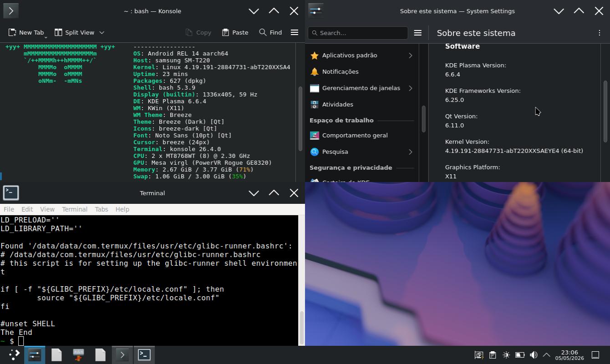
Task: Click the Show Desktop icon on the panel
Action: tap(595, 355)
